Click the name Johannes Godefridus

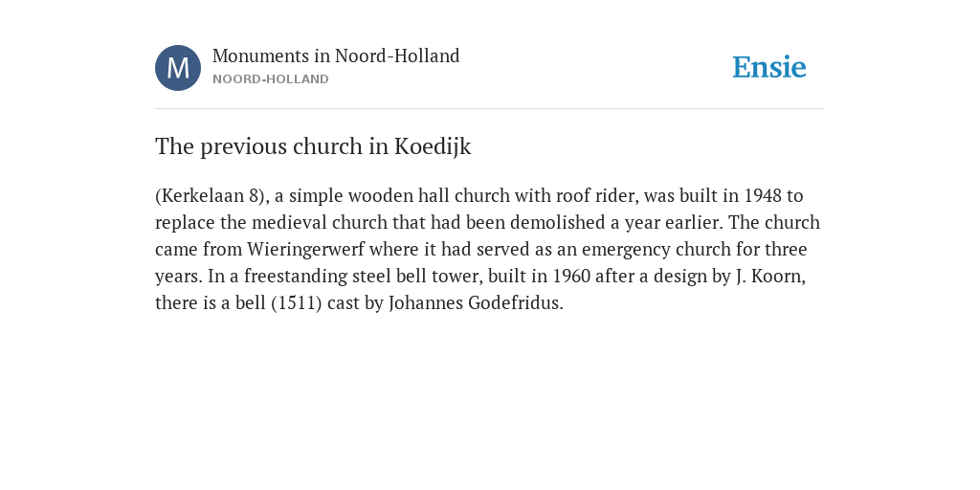475,303
